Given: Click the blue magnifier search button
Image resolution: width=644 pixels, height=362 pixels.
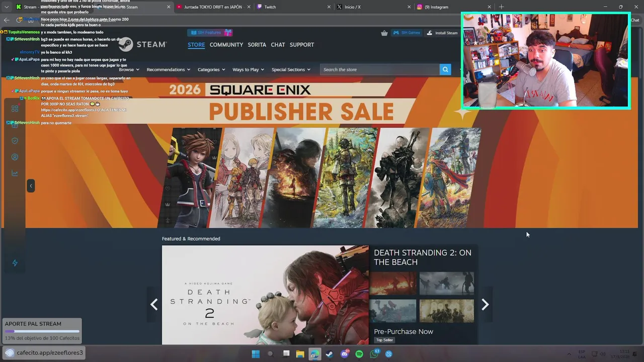Looking at the screenshot, I should pyautogui.click(x=445, y=69).
